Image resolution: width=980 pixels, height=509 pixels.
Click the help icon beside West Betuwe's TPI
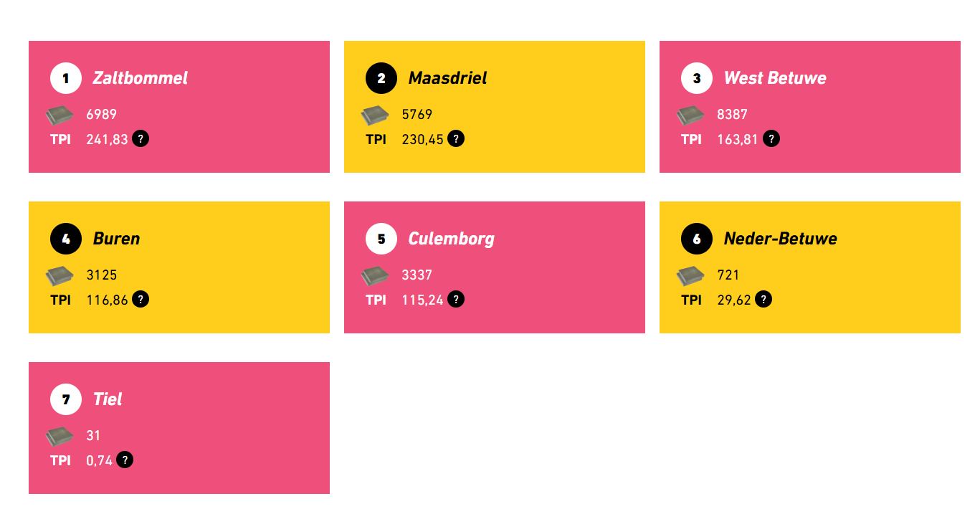[771, 139]
